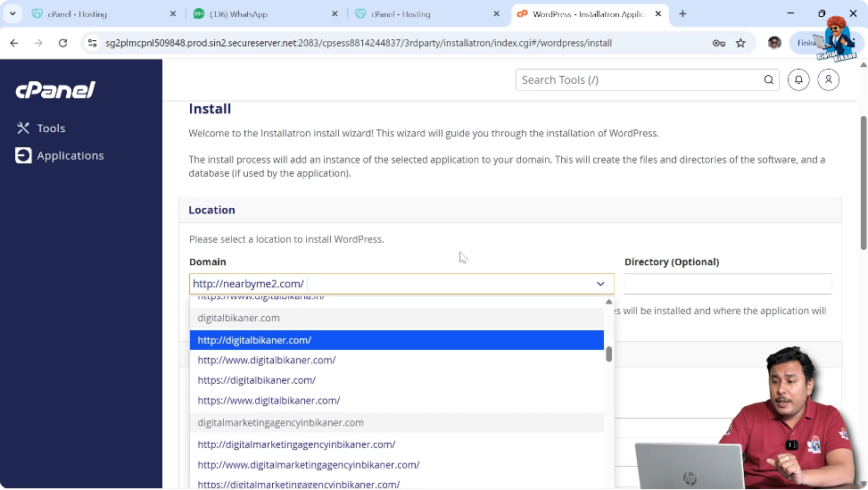This screenshot has height=490, width=868.
Task: Bookmark this page with the star
Action: (740, 43)
